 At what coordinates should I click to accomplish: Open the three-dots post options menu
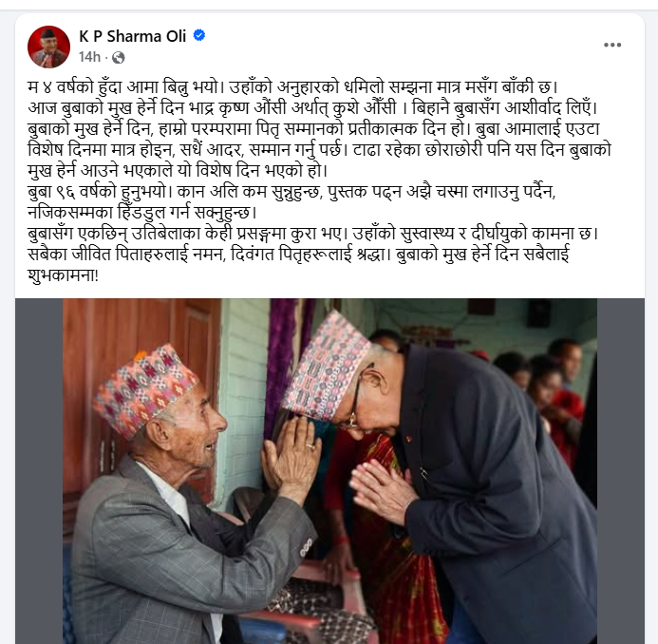pyautogui.click(x=612, y=45)
